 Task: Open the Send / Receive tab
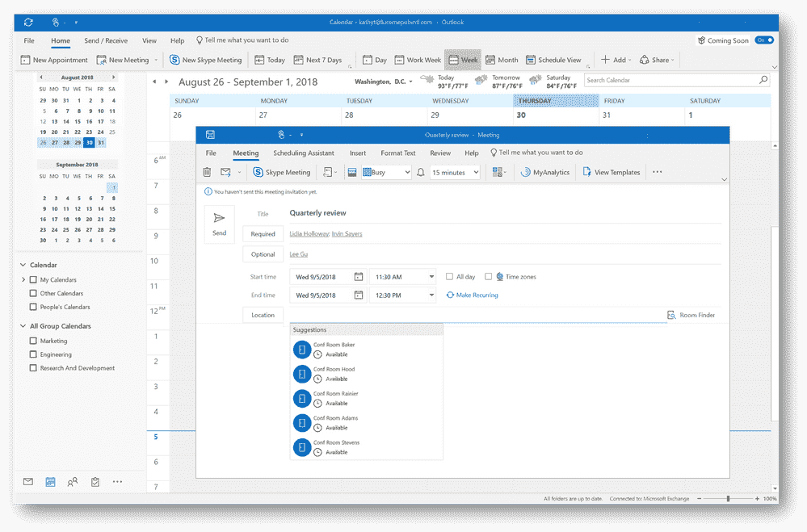click(x=106, y=40)
